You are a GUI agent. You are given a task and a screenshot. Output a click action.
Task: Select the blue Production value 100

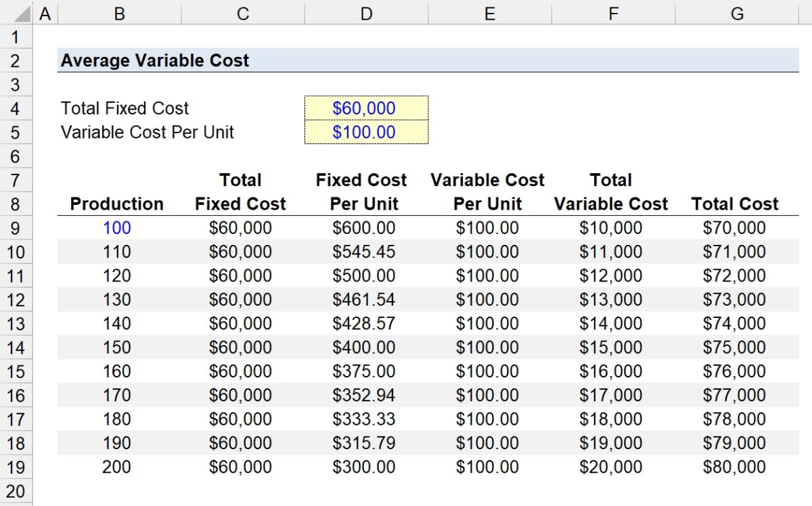pyautogui.click(x=116, y=228)
